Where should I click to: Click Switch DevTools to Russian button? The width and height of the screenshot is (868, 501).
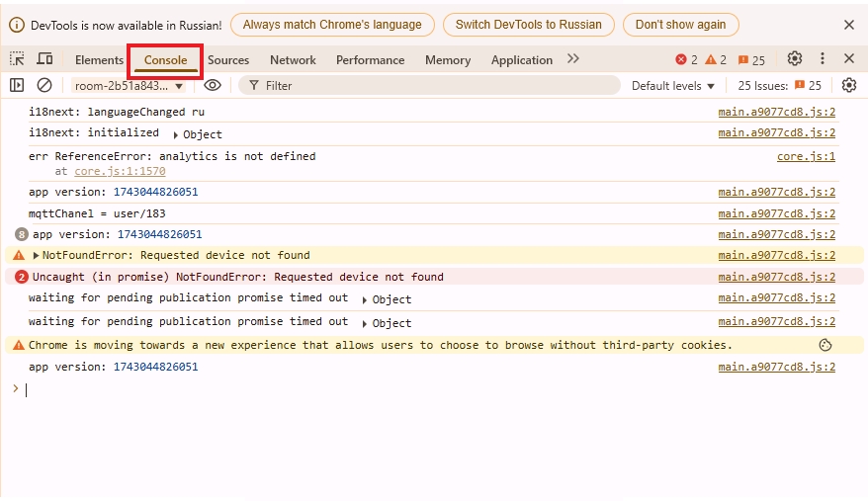click(x=528, y=25)
